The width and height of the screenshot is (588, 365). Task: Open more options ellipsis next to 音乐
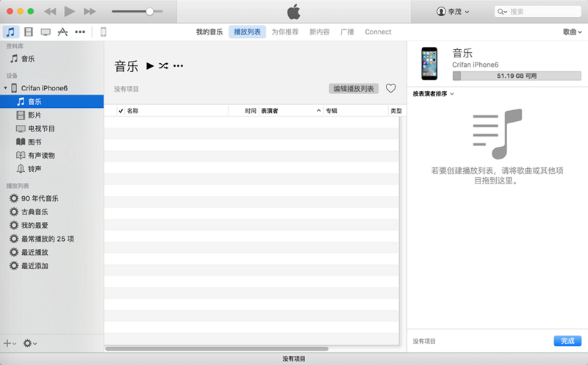pyautogui.click(x=178, y=66)
